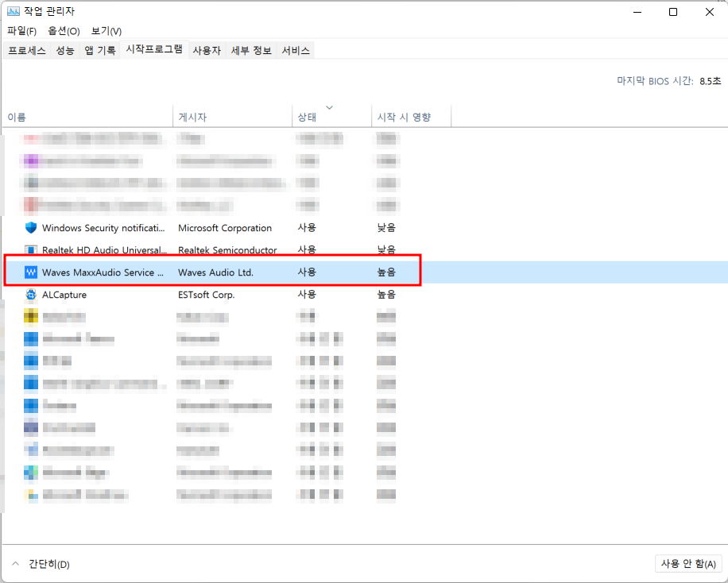728x583 pixels.
Task: Sort by the 이름 column header
Action: [x=87, y=117]
